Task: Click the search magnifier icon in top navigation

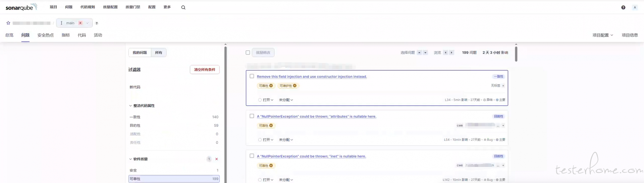Action: (x=183, y=7)
